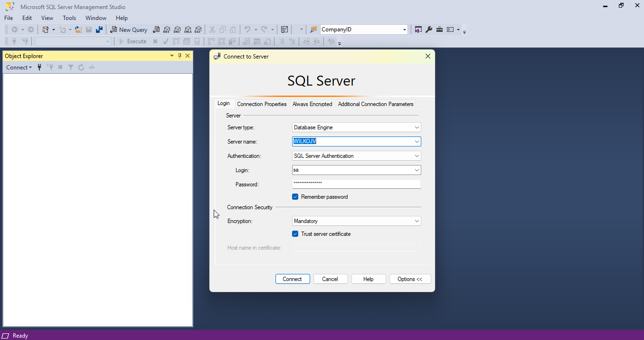The height and width of the screenshot is (340, 644).
Task: Open Properties window with wrench icon
Action: (429, 29)
